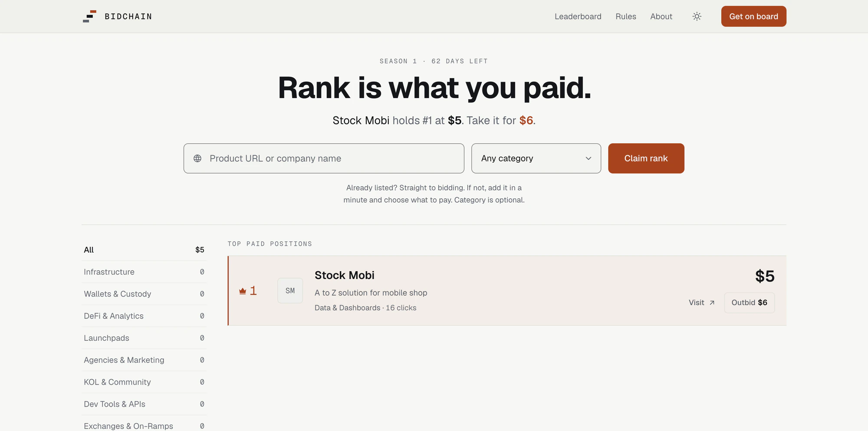Open the About page link
The height and width of the screenshot is (431, 868).
(661, 16)
